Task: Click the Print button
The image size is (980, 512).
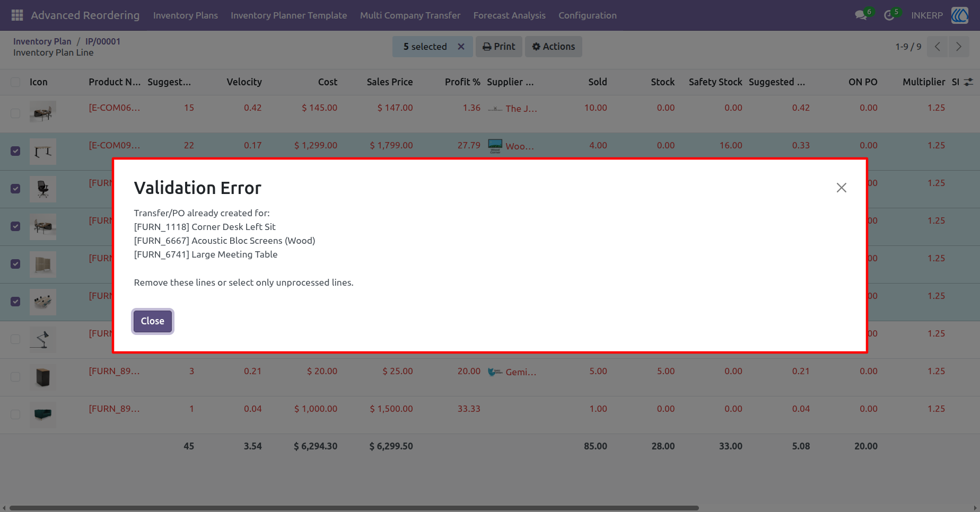Action: tap(499, 47)
